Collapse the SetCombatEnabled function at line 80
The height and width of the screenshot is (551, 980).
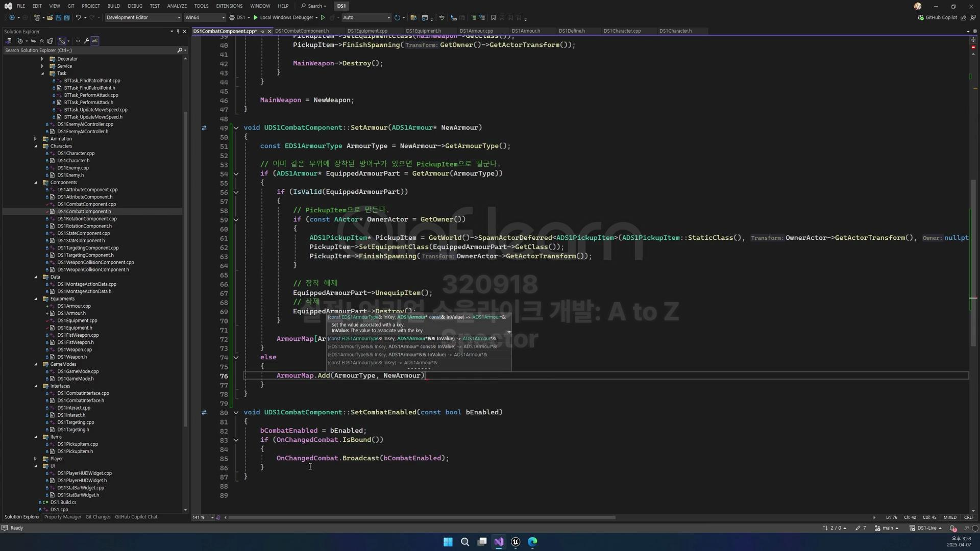[236, 413]
